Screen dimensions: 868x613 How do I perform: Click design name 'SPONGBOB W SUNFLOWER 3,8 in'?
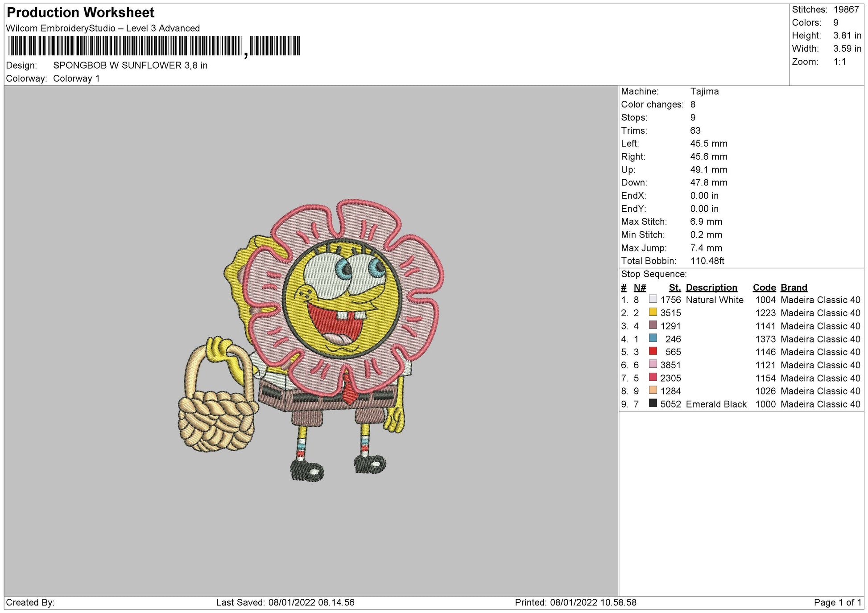pyautogui.click(x=130, y=66)
